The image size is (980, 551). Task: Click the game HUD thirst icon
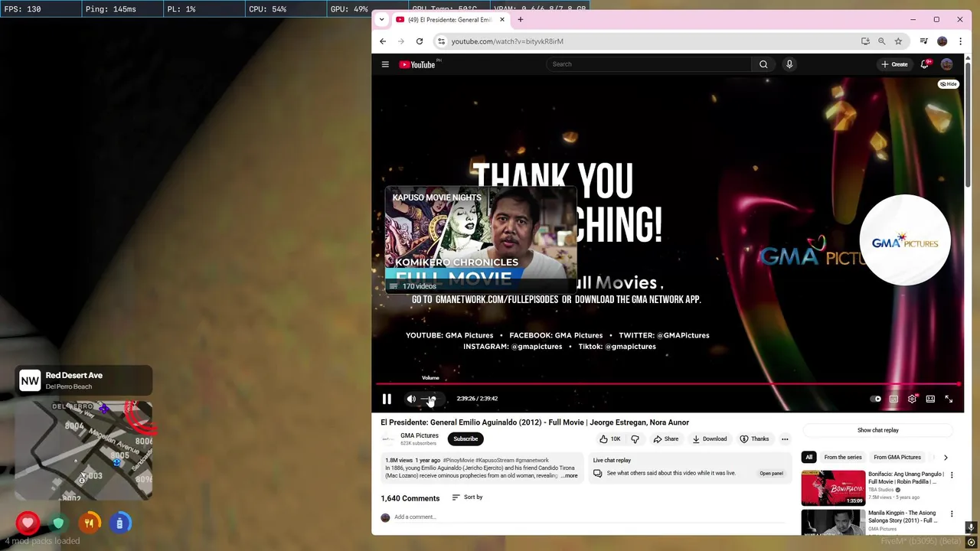tap(119, 523)
